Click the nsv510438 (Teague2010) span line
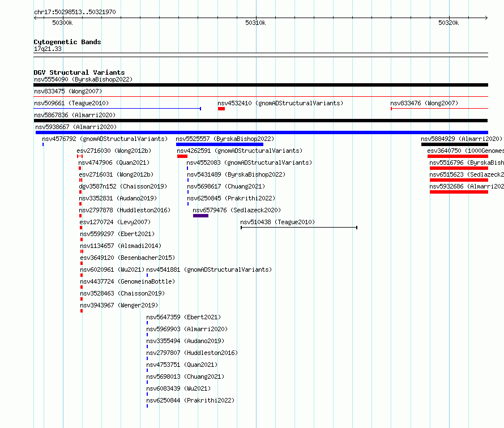504x428 pixels. point(299,228)
